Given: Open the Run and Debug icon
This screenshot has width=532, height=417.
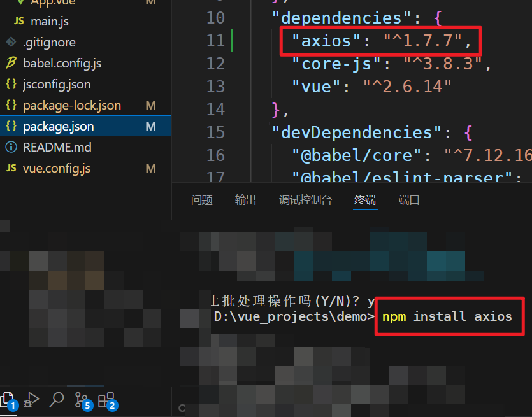Looking at the screenshot, I should coord(32,400).
